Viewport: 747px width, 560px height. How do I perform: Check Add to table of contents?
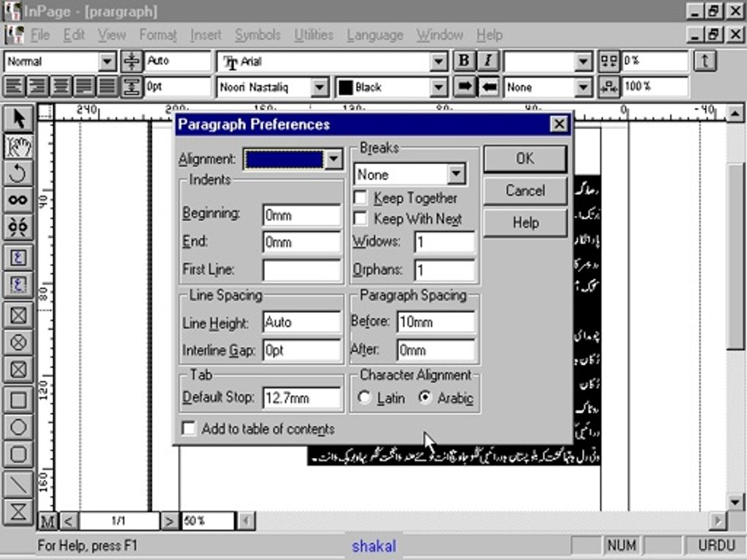188,428
